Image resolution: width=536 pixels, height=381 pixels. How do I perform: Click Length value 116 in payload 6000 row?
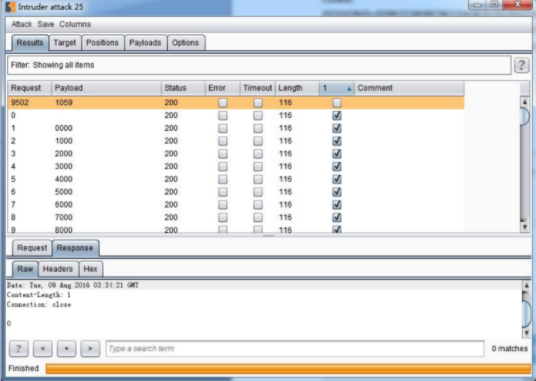(x=285, y=205)
